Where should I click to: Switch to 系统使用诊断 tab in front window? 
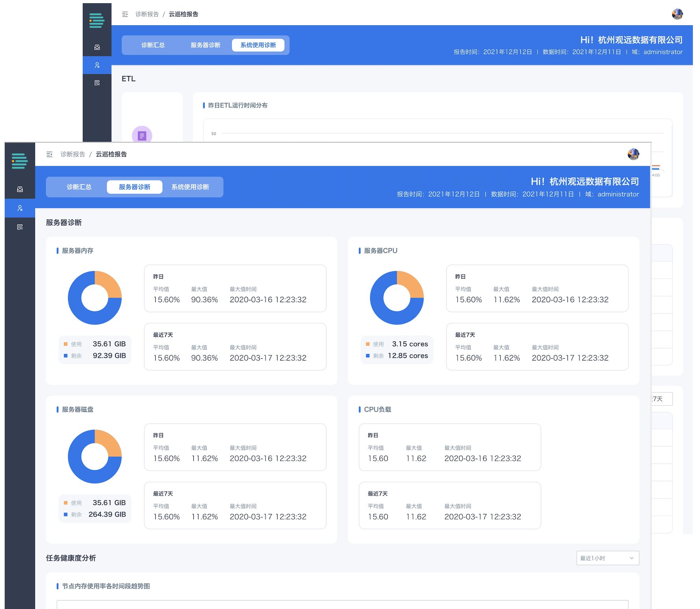pos(190,187)
